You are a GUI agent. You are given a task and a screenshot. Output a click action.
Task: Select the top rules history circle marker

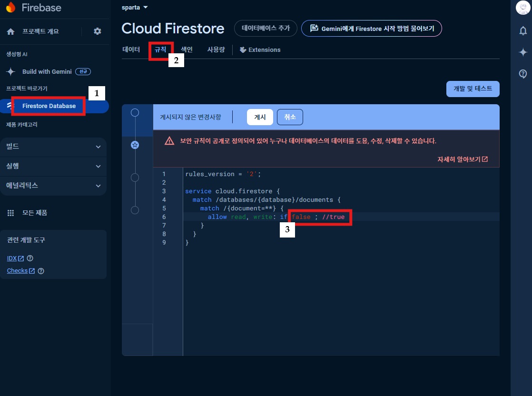click(135, 113)
